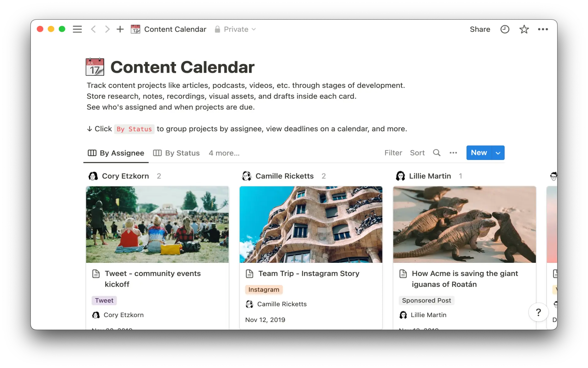The image size is (588, 368).
Task: Click the Share button
Action: [x=480, y=29]
